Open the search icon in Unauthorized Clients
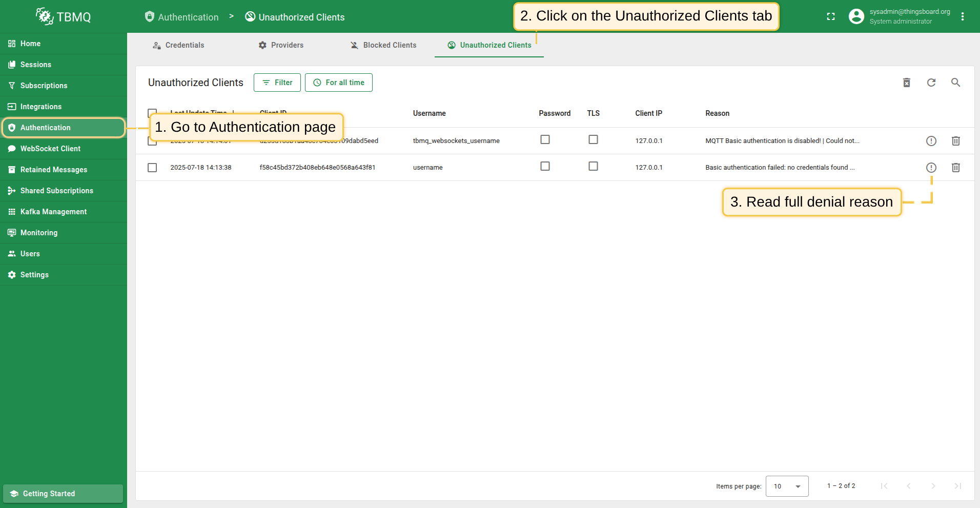 tap(955, 83)
